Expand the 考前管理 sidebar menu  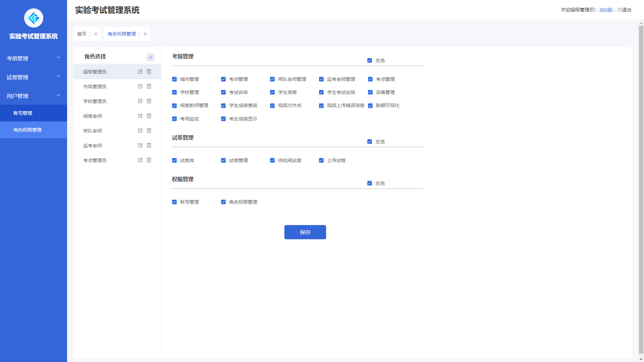[34, 58]
